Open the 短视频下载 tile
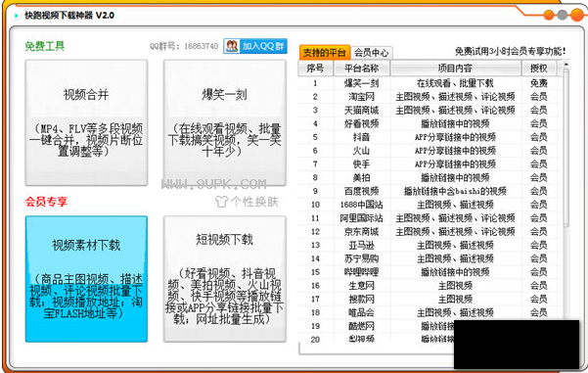This screenshot has width=588, height=373. (225, 279)
